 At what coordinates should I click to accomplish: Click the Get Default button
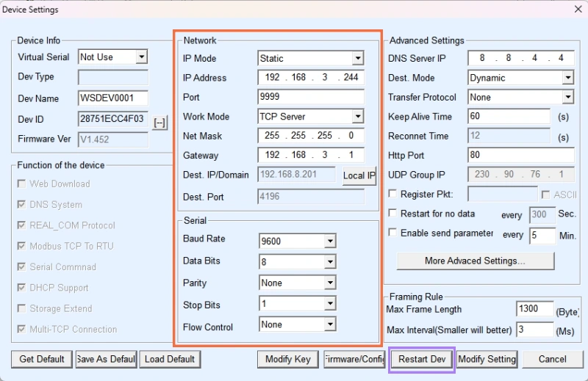coord(42,359)
